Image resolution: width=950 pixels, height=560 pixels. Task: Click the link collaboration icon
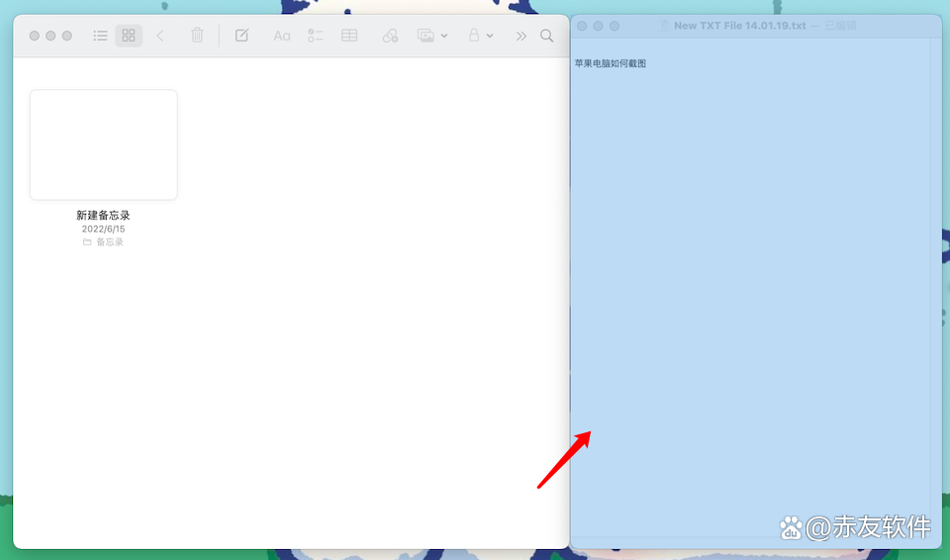tap(390, 36)
